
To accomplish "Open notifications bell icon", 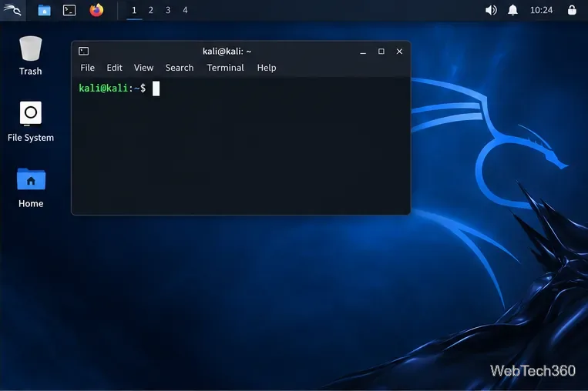I will pyautogui.click(x=512, y=10).
